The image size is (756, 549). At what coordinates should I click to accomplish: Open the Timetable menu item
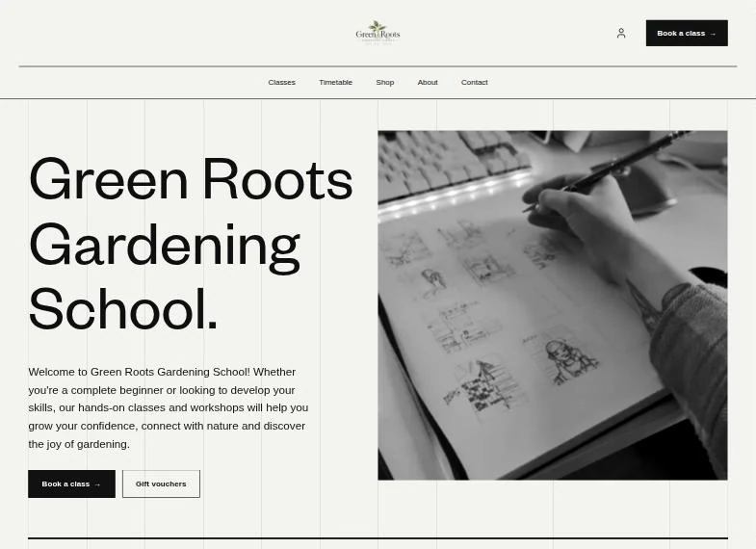click(335, 83)
